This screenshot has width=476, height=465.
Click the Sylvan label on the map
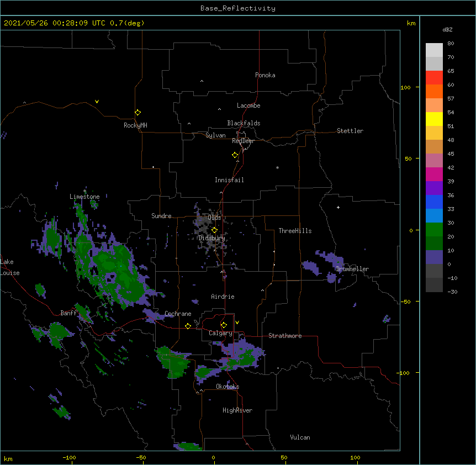[215, 135]
